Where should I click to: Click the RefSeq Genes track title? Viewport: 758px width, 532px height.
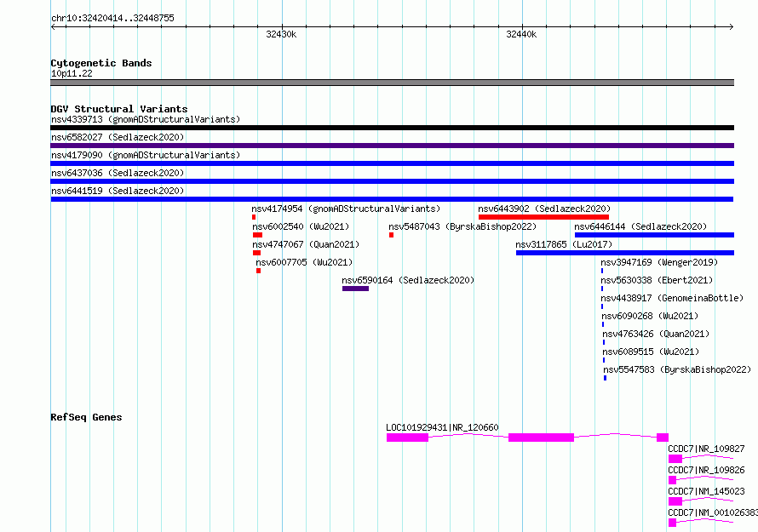86,417
